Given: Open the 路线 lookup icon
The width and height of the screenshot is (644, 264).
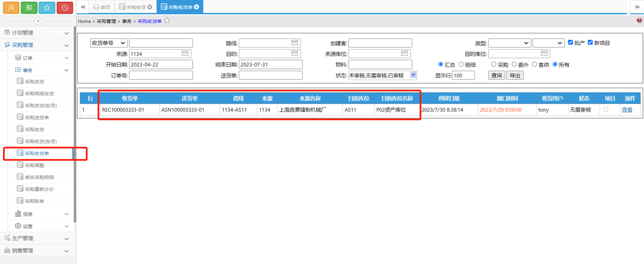Looking at the screenshot, I should (294, 43).
